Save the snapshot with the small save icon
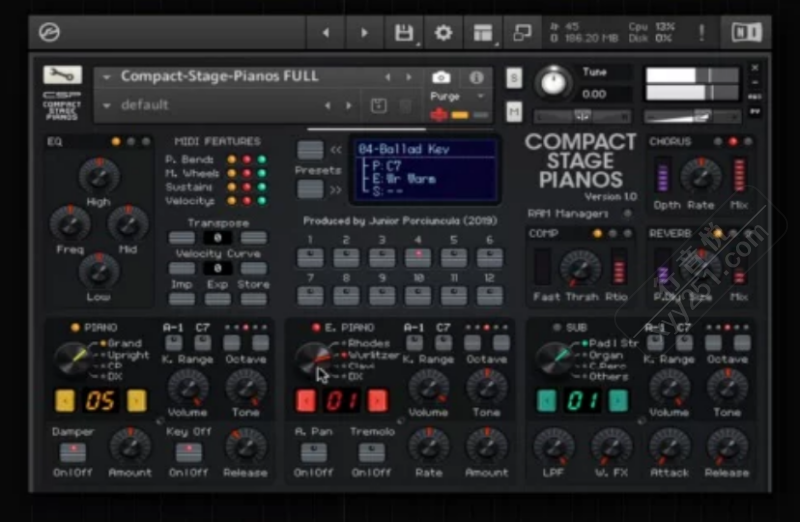 [378, 106]
